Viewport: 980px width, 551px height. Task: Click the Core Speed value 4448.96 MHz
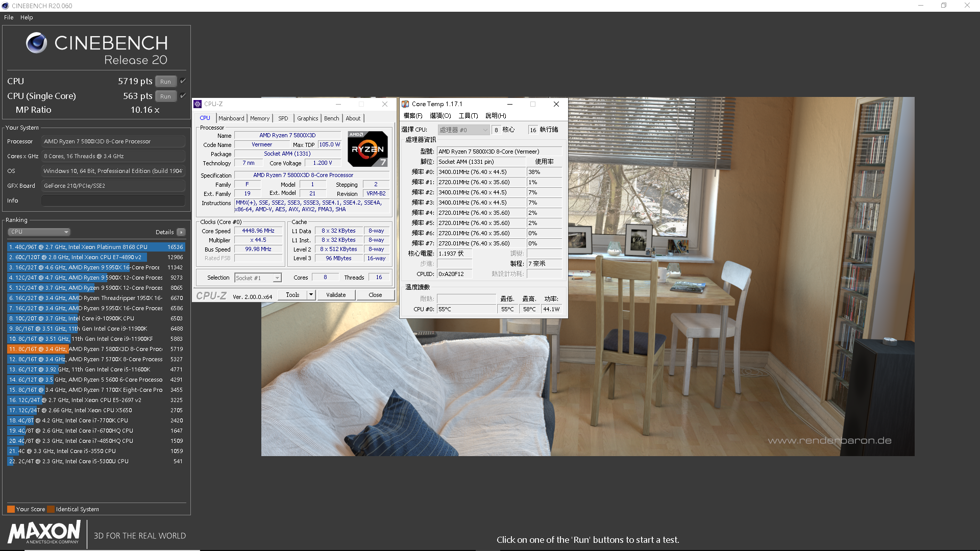pos(258,231)
